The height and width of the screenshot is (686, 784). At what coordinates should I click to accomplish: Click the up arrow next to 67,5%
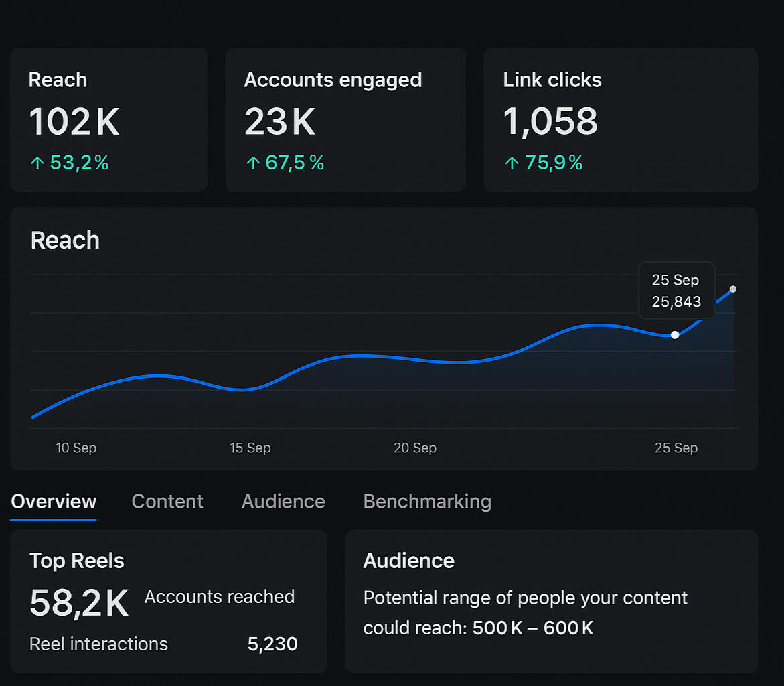click(x=252, y=163)
